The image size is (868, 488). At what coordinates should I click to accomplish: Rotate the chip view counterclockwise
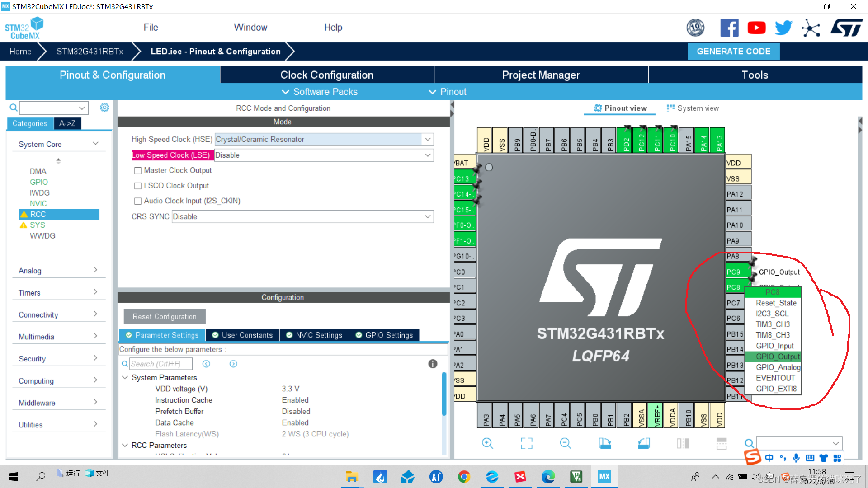click(644, 443)
